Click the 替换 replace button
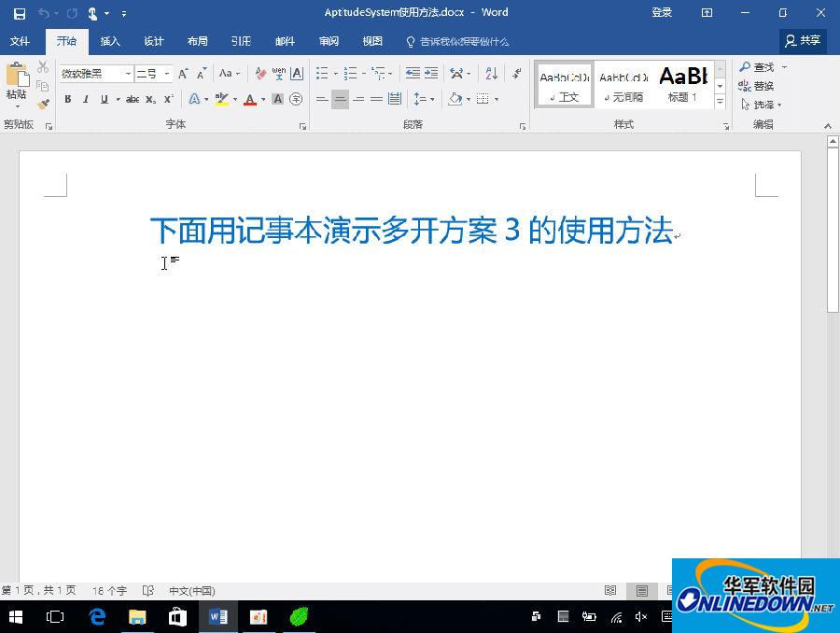 (756, 86)
